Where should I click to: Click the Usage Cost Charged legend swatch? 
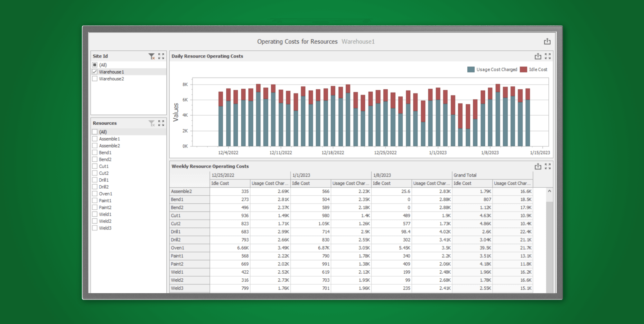coord(471,69)
